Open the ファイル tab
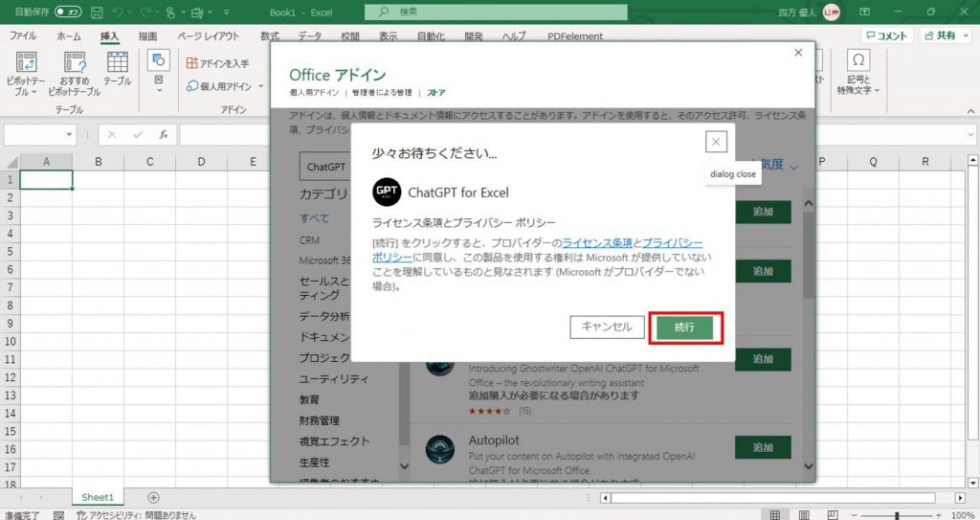 tap(23, 35)
